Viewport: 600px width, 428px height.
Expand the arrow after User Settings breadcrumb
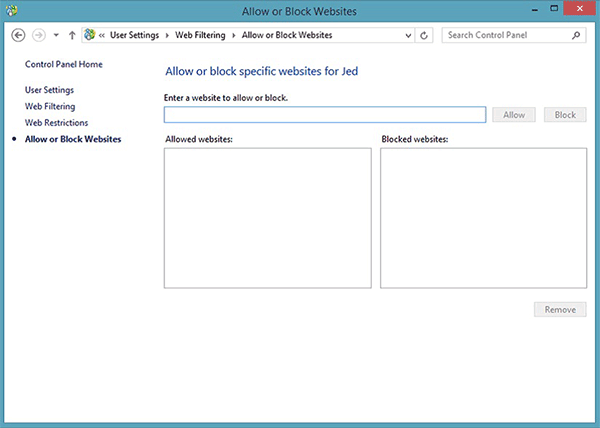(x=169, y=35)
